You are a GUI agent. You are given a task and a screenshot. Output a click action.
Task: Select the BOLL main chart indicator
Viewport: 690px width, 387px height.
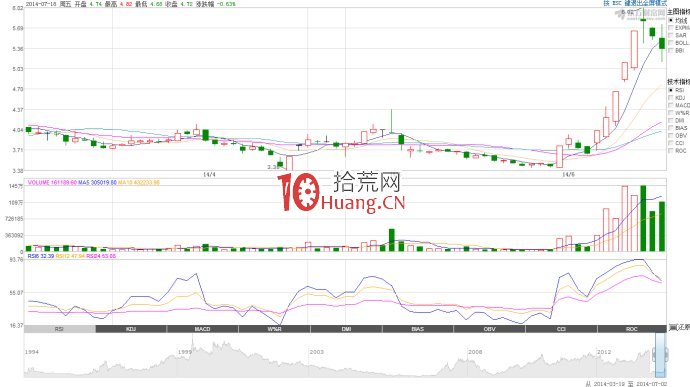pos(671,43)
